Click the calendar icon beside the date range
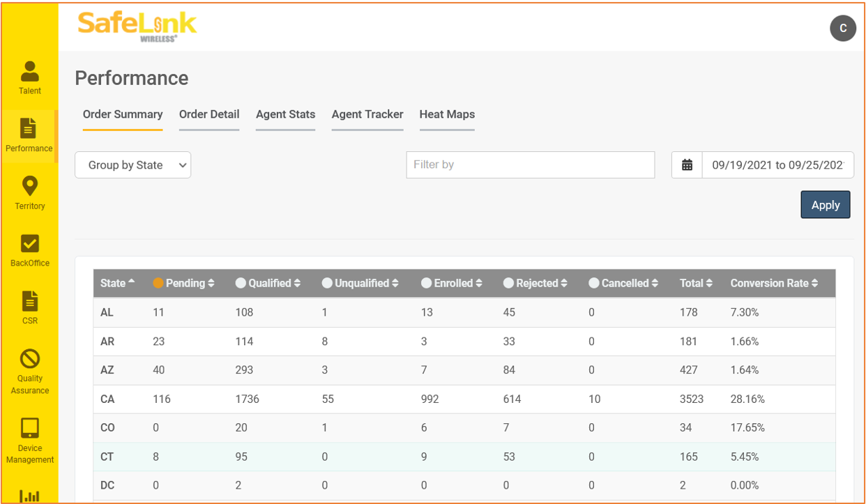This screenshot has height=504, width=866. pos(687,165)
